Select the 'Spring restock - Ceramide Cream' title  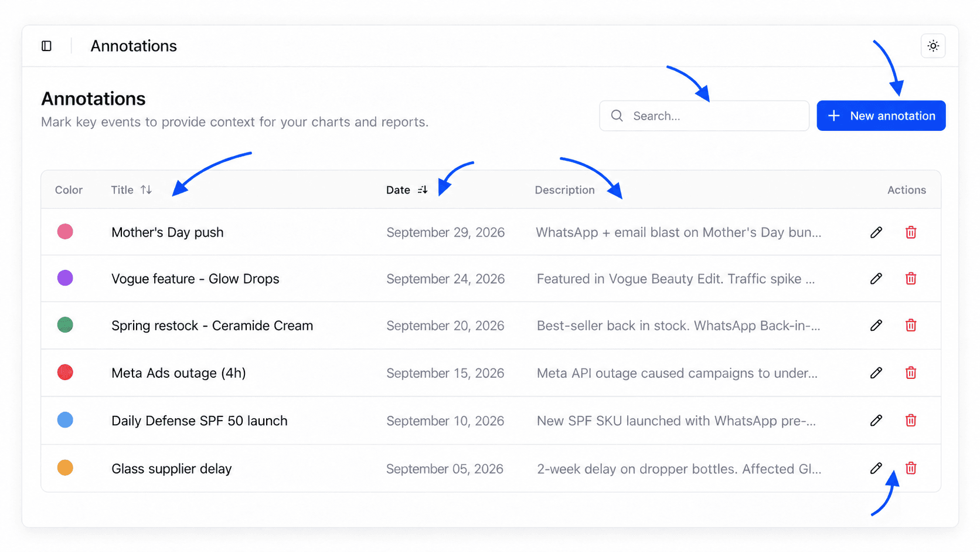point(212,326)
